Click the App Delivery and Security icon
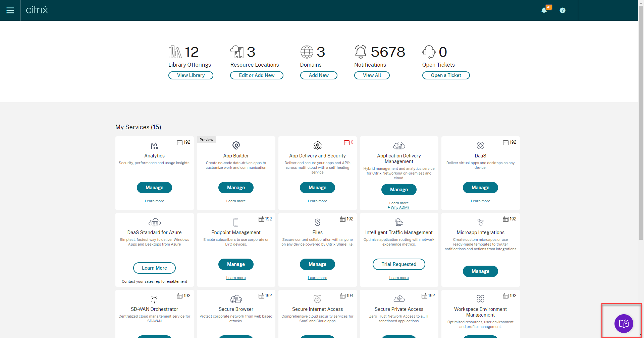The width and height of the screenshot is (644, 338). coord(317,145)
